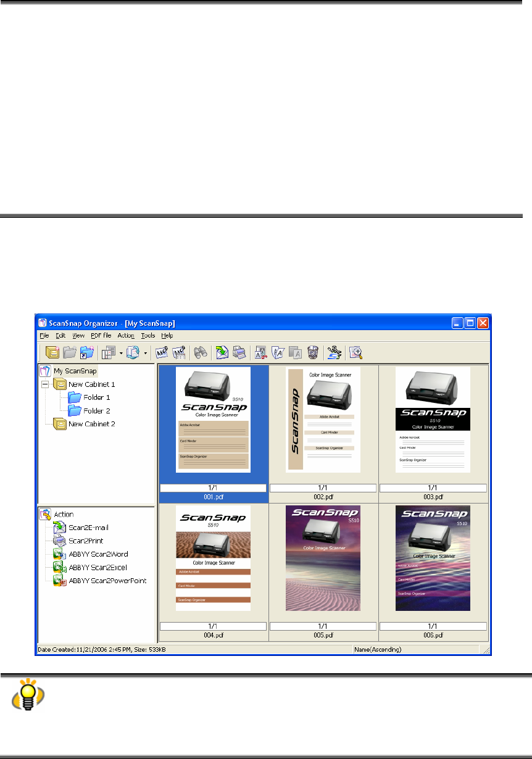Screen dimensions: 532x759
Task: Click the Scan2Print action
Action: click(x=85, y=541)
